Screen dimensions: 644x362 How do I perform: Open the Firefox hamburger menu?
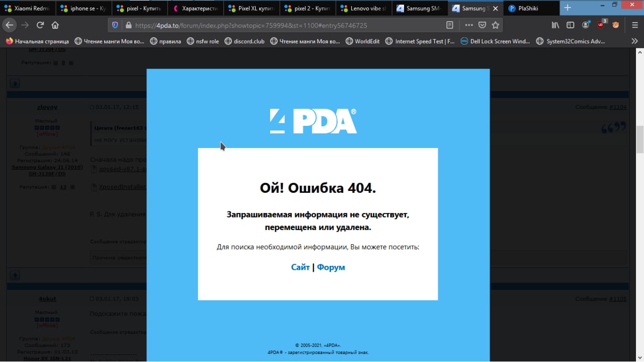(x=635, y=25)
